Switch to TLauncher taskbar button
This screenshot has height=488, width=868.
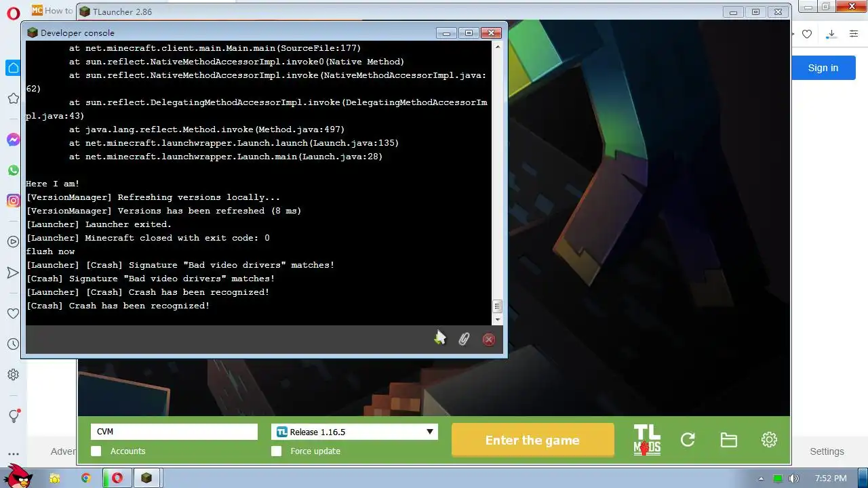[146, 478]
